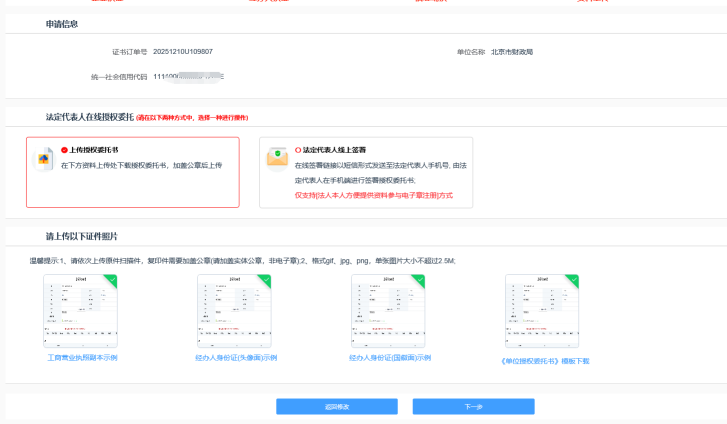Open the 工商营业执照副本 sample image thumbnail

[x=80, y=311]
